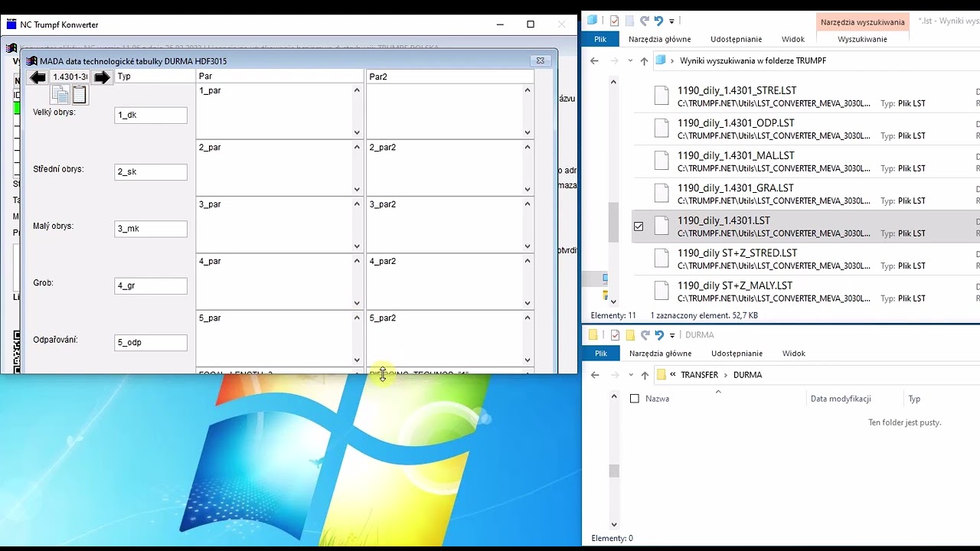Viewport: 980px width, 551px height.
Task: Click the file icon of 1190_dily_1.4301_ODP.LST
Action: (661, 129)
